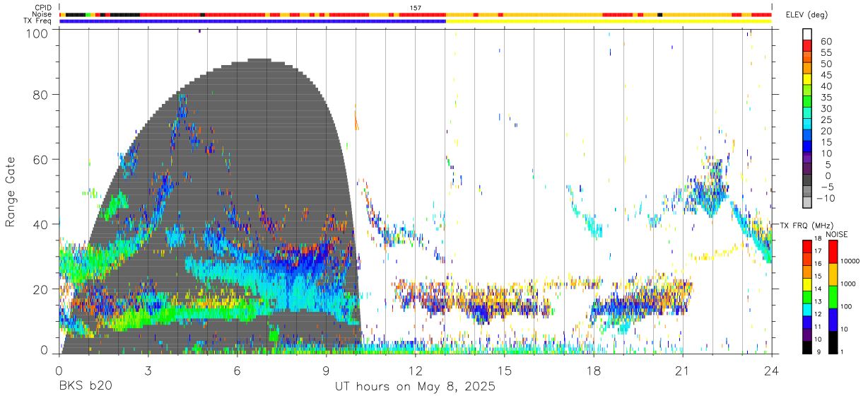Click the 40 tick on Range Gate axis
Screen dimensions: 868x401
click(42, 224)
